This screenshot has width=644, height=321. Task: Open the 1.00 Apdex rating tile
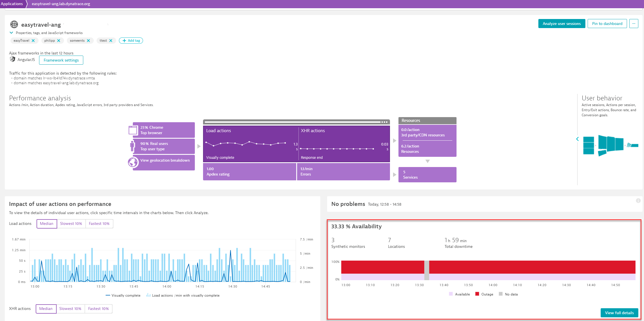[250, 172]
